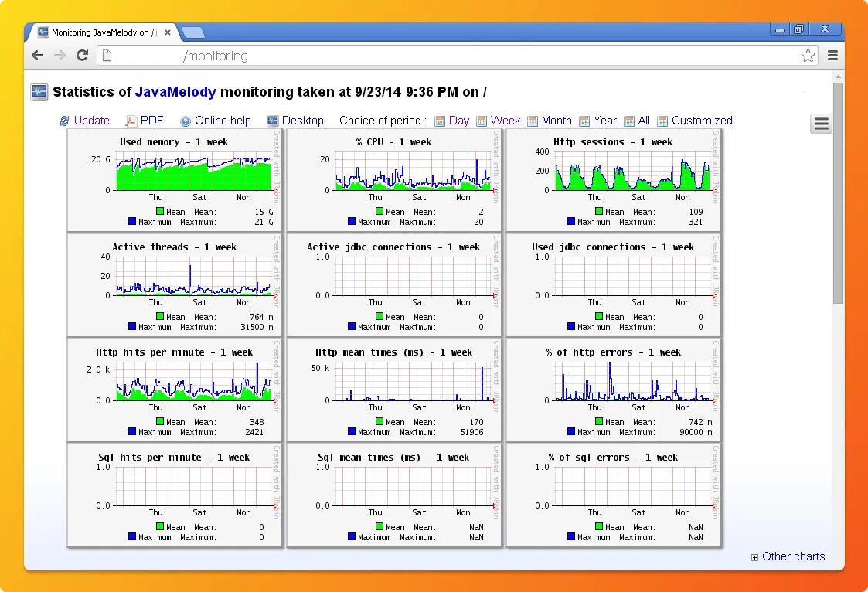Click the vertical page scrollbar
The height and width of the screenshot is (592, 868).
pos(838,193)
